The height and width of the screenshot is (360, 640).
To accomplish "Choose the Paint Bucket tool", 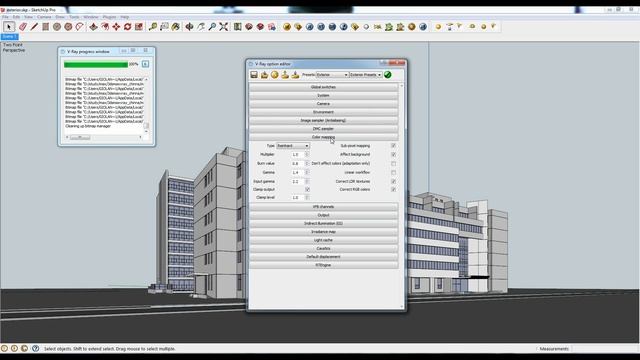I will pyautogui.click(x=176, y=27).
